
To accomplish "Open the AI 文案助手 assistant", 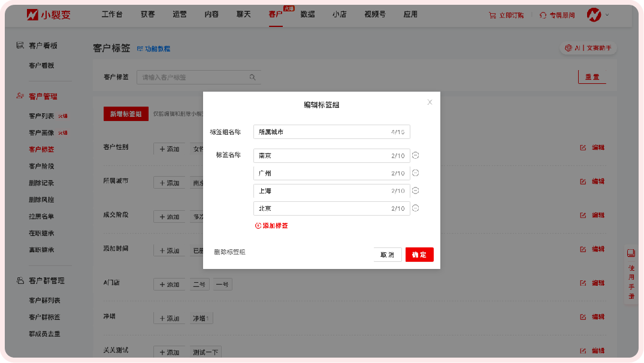I will coord(588,48).
